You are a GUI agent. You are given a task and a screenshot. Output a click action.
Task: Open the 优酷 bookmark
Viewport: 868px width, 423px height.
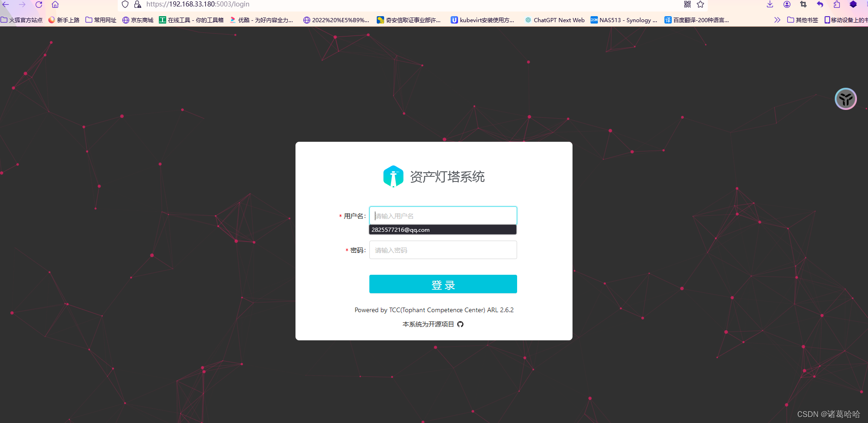[261, 20]
